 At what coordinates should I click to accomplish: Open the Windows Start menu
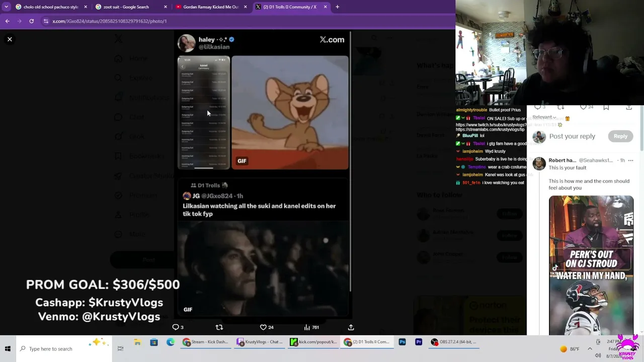(8, 349)
